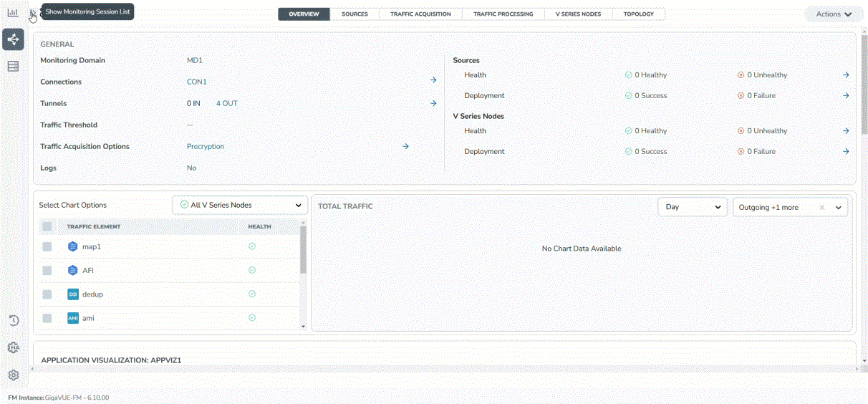
Task: Click the 4 OUT tunnels link
Action: tap(226, 104)
